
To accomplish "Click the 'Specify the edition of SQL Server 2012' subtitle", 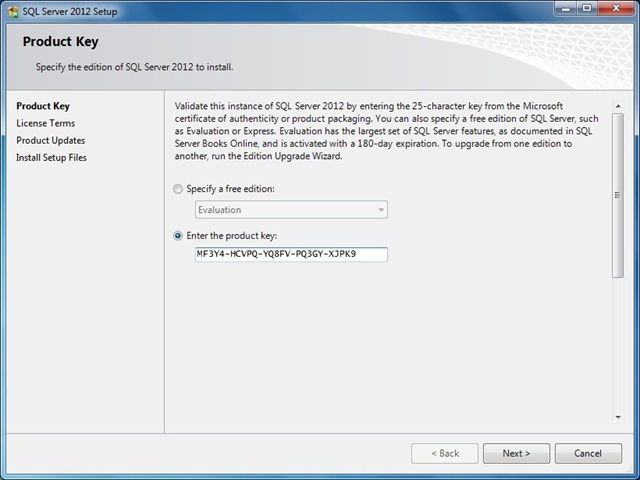I will coord(134,67).
